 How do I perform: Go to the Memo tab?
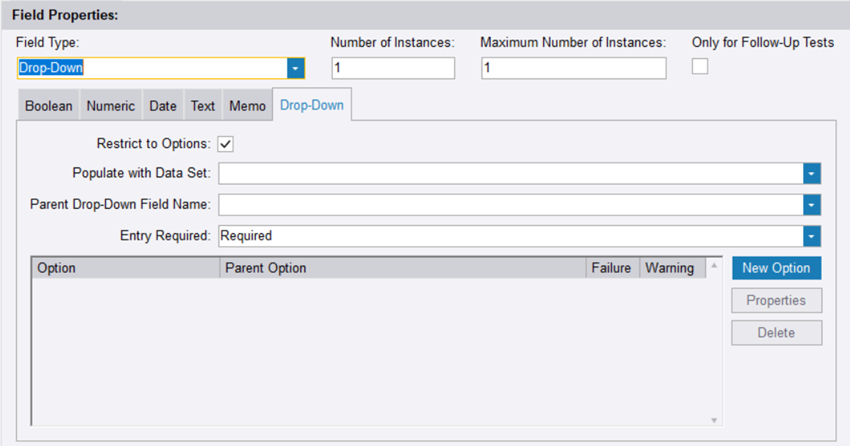click(247, 105)
